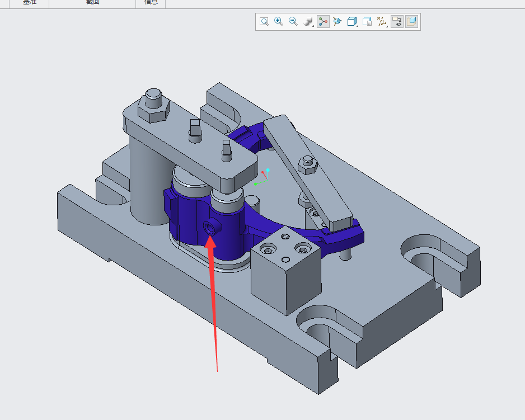Click the Refit view icon
525x420 pixels.
pyautogui.click(x=264, y=22)
